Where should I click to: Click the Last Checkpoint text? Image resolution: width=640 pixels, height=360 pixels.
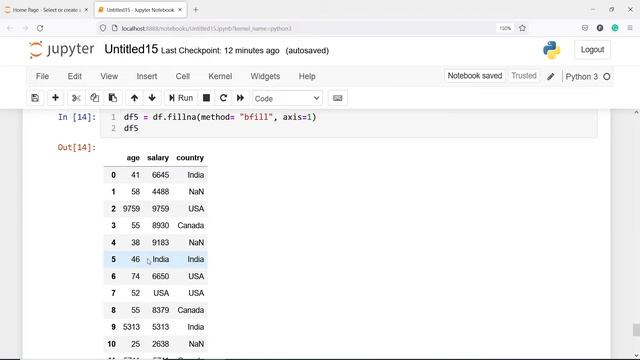220,51
